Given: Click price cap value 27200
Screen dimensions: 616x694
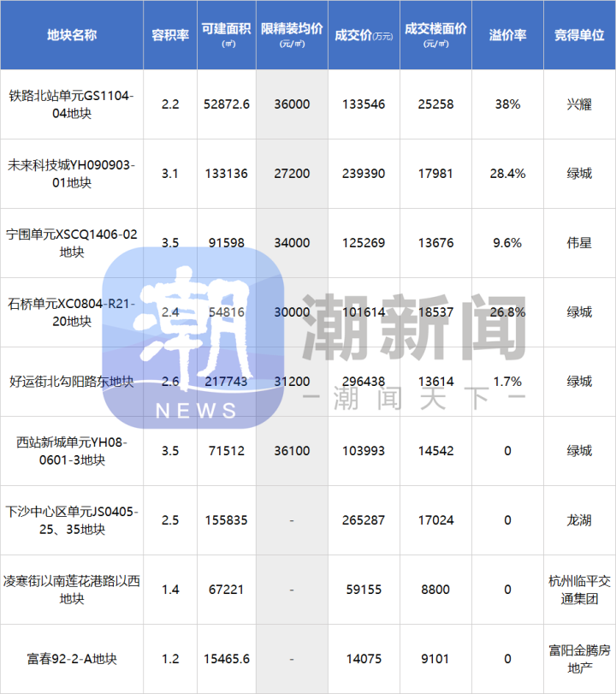Looking at the screenshot, I should click(292, 174).
